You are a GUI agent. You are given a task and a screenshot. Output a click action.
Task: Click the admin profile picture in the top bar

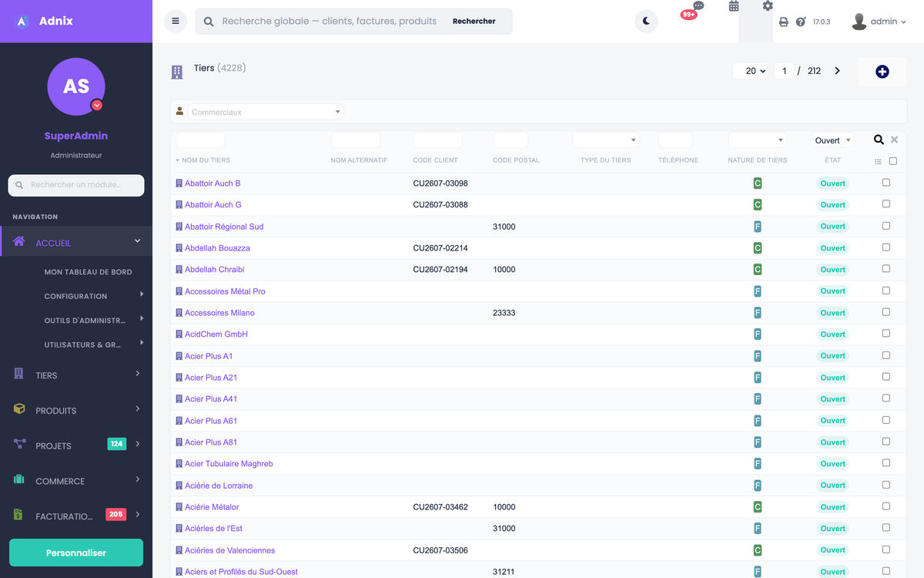coord(859,22)
